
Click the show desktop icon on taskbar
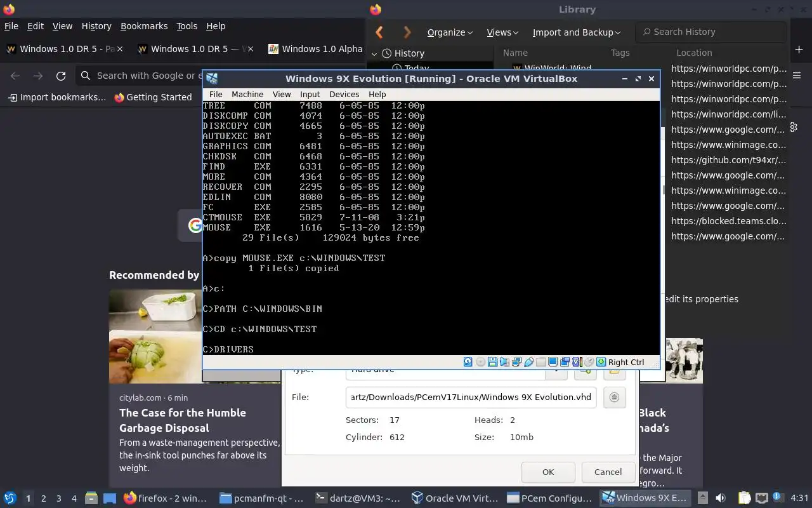pyautogui.click(x=109, y=498)
